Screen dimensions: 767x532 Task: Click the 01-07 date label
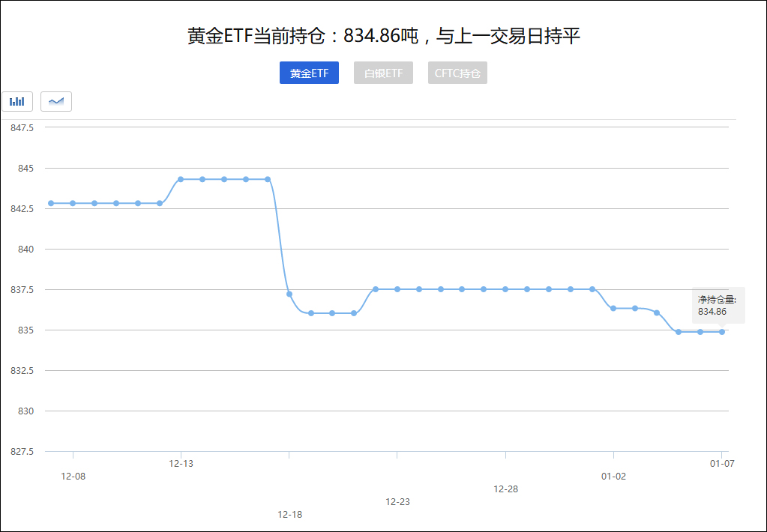click(x=722, y=464)
